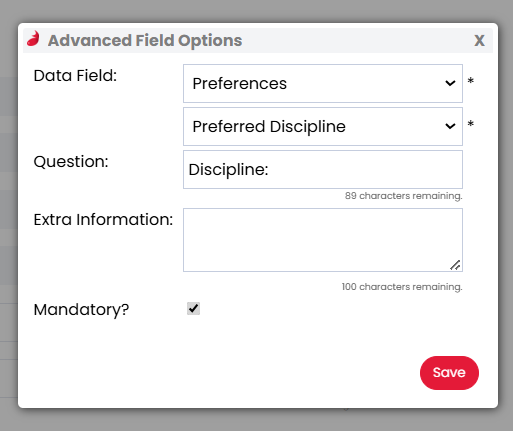This screenshot has height=431, width=513.
Task: Click the Advanced Field Options title text
Action: 145,41
